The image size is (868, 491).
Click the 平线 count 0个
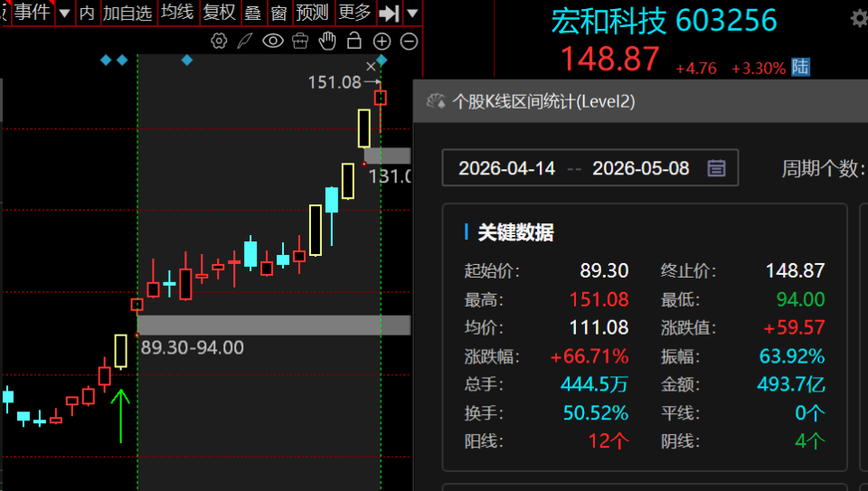tap(810, 413)
